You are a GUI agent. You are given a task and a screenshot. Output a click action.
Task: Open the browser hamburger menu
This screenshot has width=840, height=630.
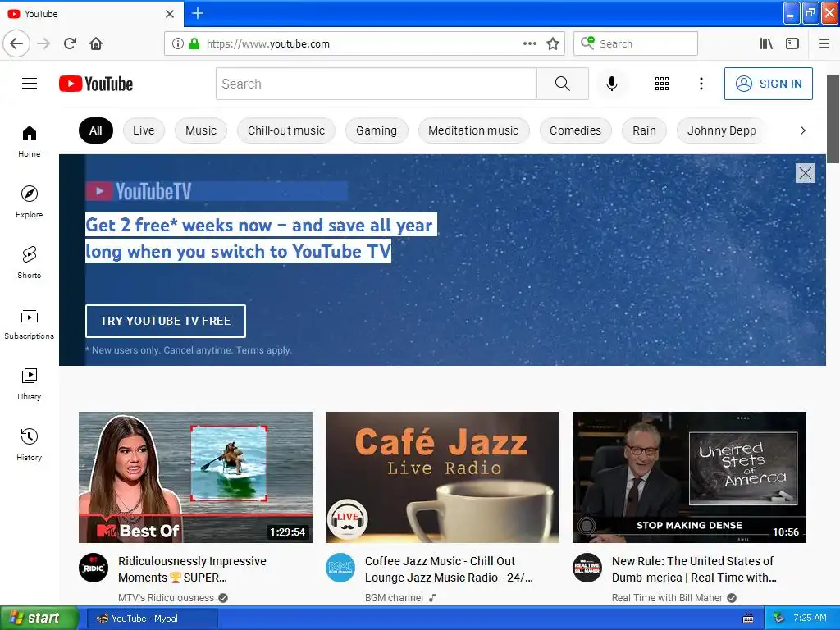(x=824, y=43)
